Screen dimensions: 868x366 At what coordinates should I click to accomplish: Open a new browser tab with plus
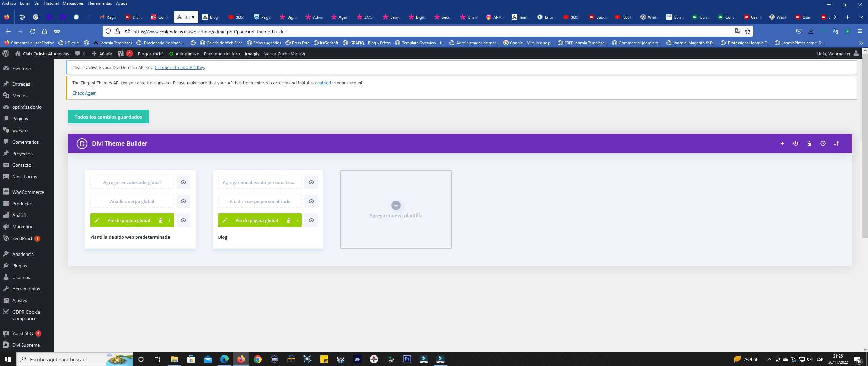(x=847, y=17)
